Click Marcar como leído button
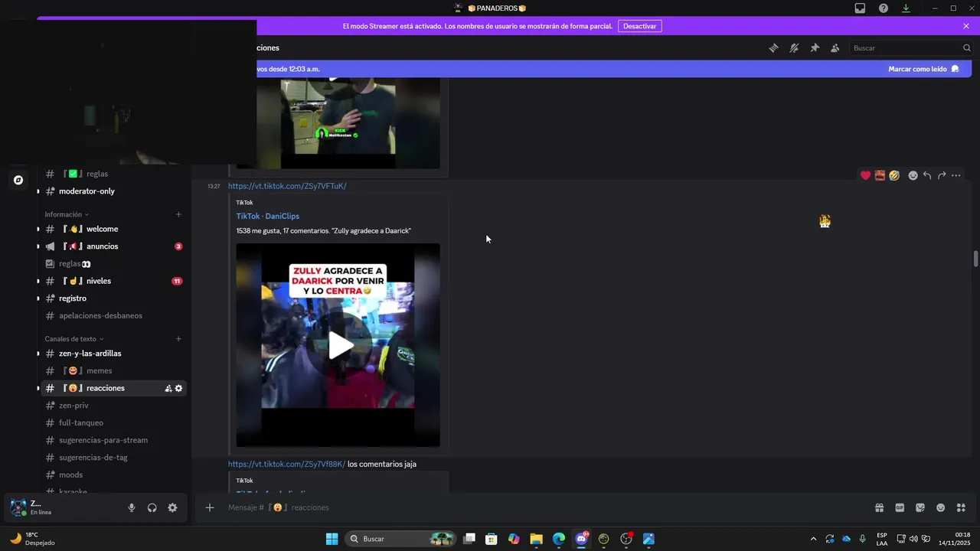Screen dimensions: 980x551 (923, 69)
